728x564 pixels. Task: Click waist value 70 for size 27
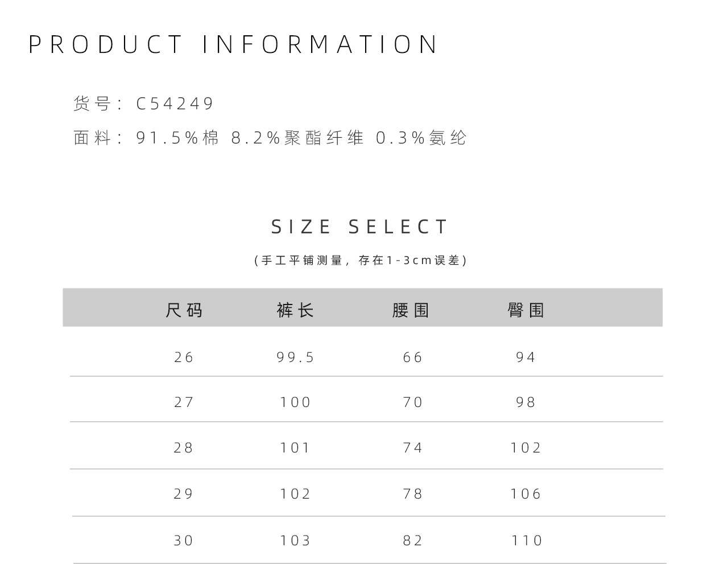tap(413, 402)
